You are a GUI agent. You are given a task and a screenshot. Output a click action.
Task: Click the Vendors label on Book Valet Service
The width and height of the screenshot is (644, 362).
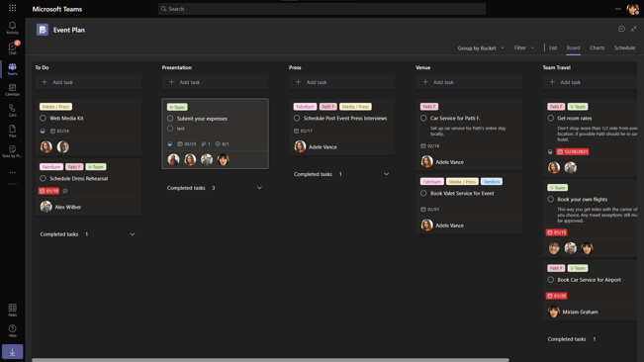[492, 181]
